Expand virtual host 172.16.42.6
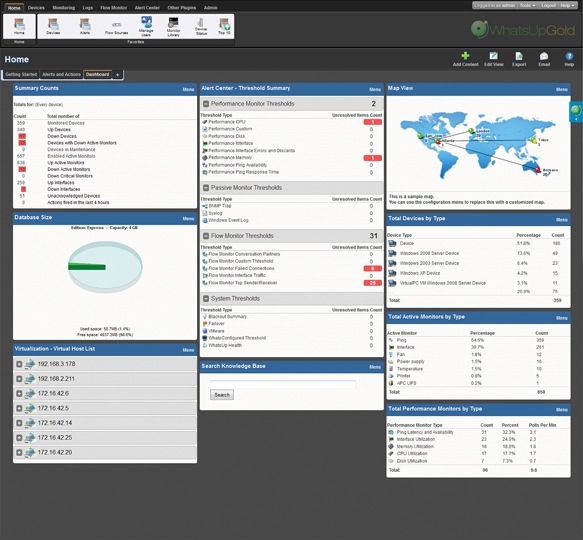 pos(19,393)
